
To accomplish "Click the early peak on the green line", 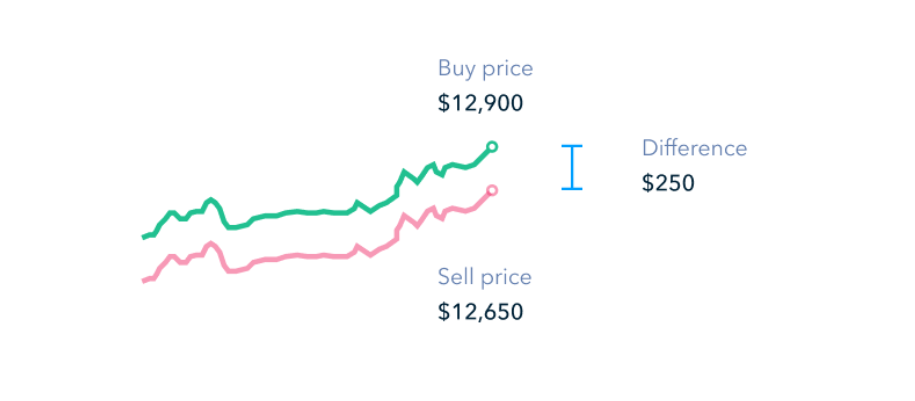I will 211,200.
